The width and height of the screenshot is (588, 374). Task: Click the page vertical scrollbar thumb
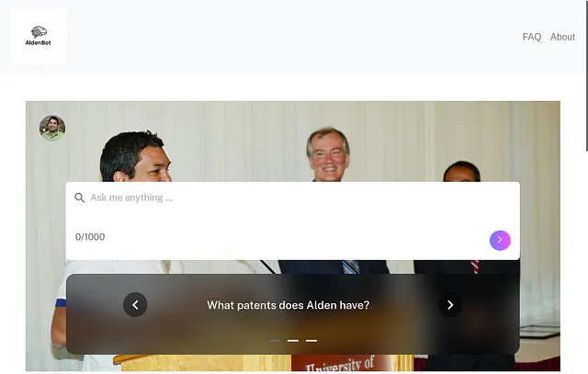(586, 75)
